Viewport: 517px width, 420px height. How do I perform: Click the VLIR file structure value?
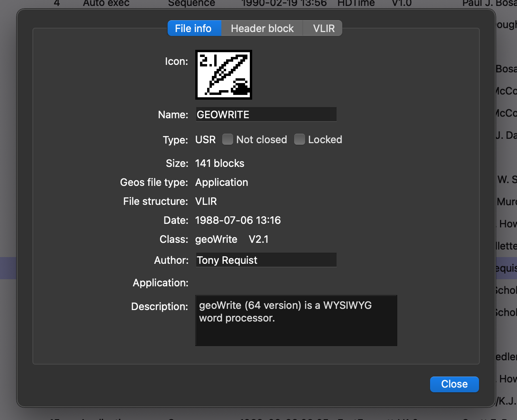point(206,201)
